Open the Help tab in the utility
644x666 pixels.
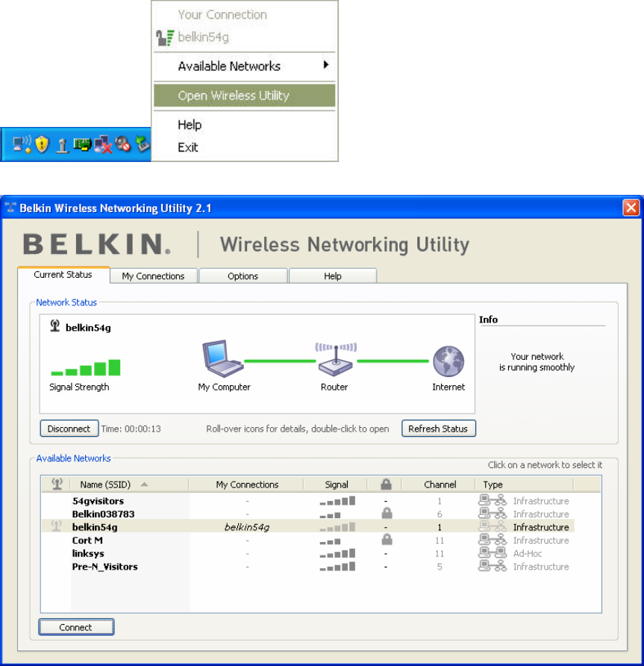pos(333,276)
